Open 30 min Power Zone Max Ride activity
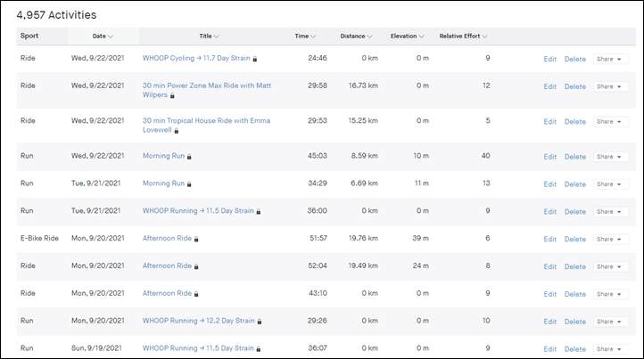The height and width of the screenshot is (359, 644). pyautogui.click(x=207, y=90)
